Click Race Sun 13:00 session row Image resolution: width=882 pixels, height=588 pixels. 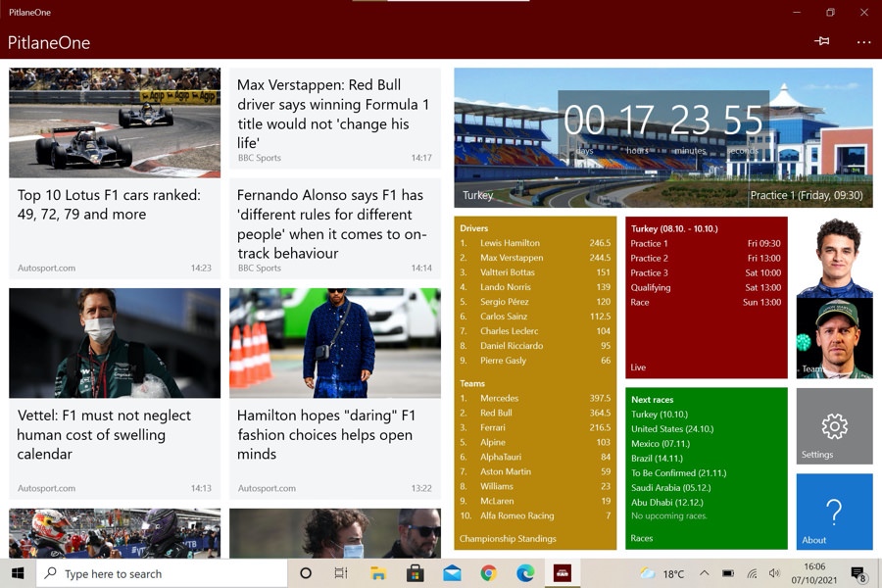706,302
